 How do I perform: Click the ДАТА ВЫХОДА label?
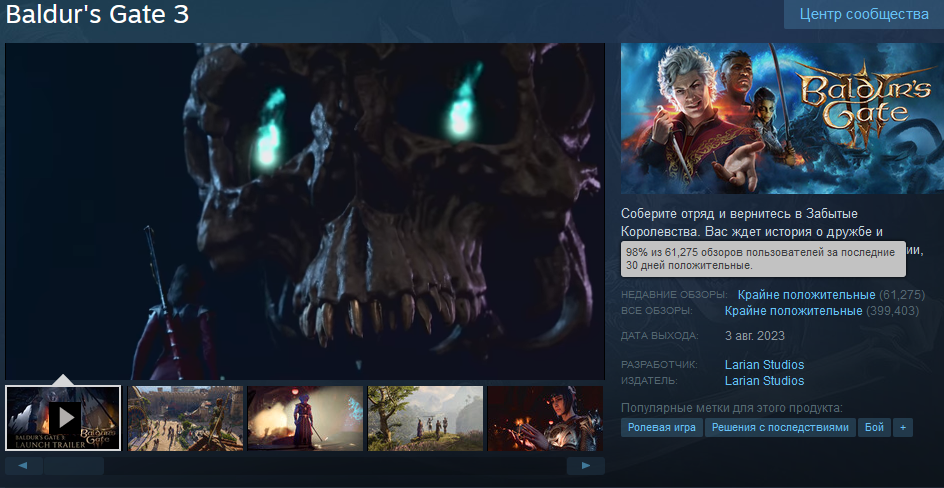click(660, 336)
